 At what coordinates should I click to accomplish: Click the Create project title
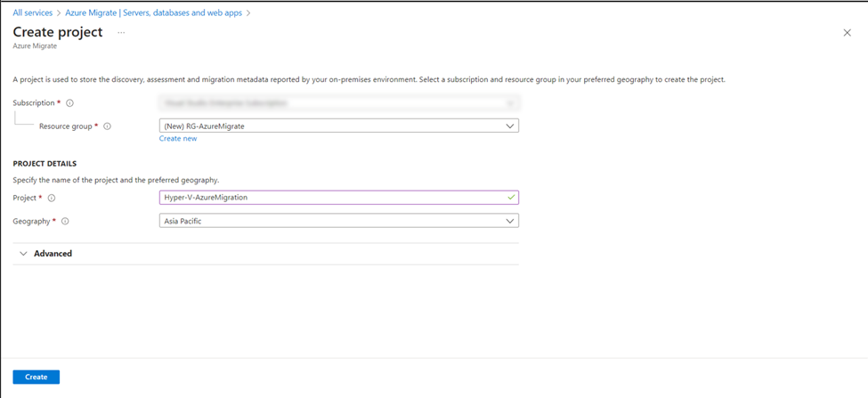[58, 32]
